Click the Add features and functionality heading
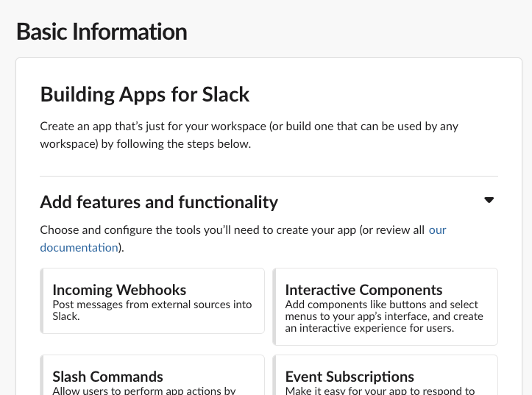532x395 pixels. pos(159,202)
